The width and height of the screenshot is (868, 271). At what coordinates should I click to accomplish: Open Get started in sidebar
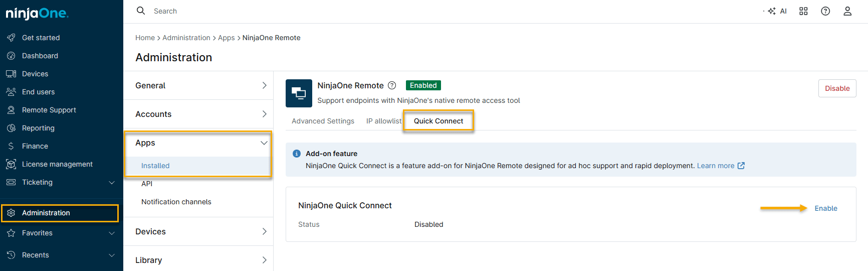pyautogui.click(x=41, y=38)
